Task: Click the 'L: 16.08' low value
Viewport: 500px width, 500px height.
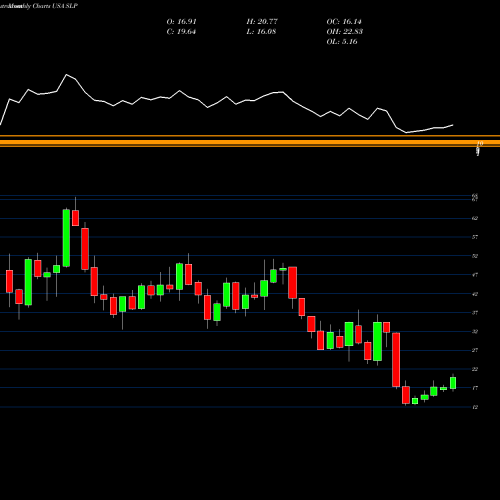Action: point(261,32)
